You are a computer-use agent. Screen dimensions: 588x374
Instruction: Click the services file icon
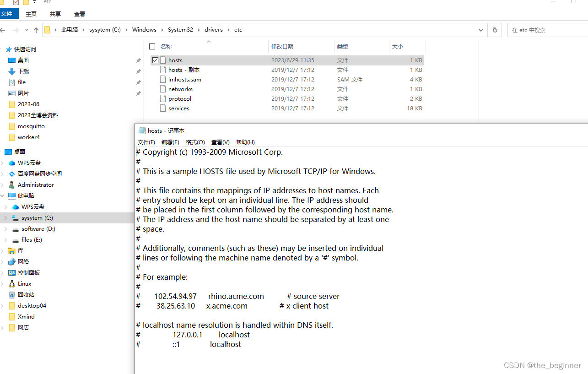[x=163, y=108]
